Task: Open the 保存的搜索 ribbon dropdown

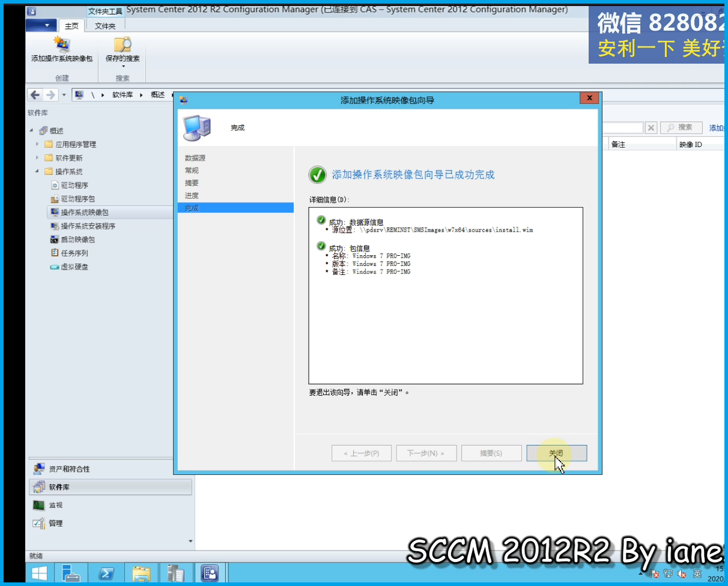Action: point(123,52)
